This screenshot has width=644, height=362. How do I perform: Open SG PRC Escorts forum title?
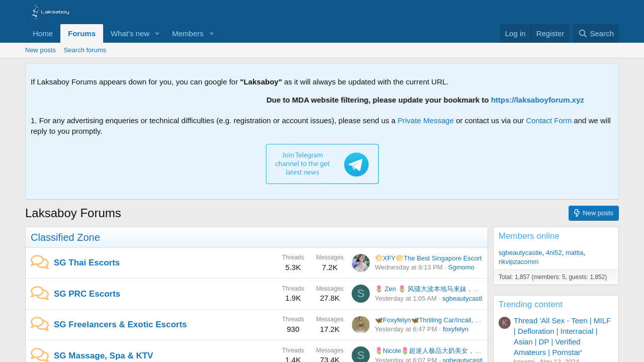point(87,294)
